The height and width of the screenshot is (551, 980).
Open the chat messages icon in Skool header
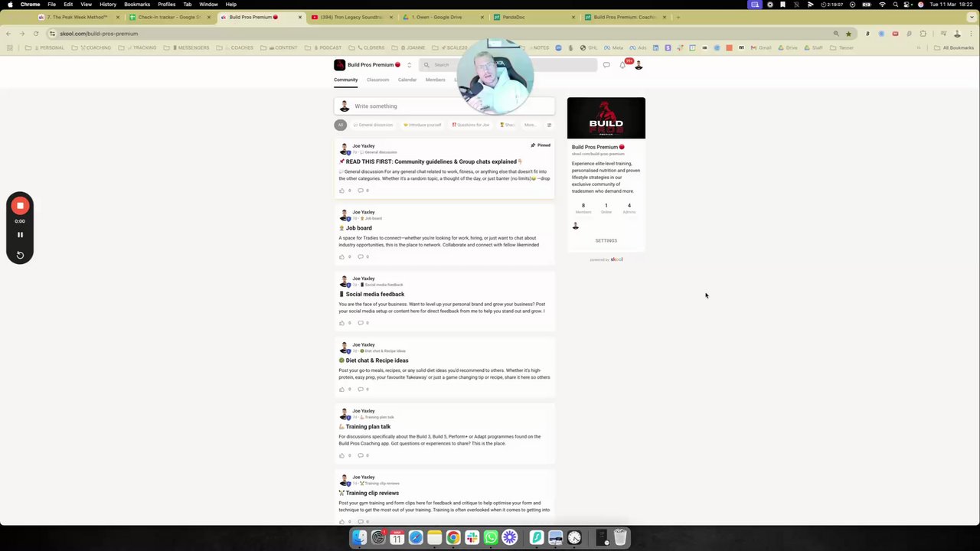pyautogui.click(x=606, y=65)
